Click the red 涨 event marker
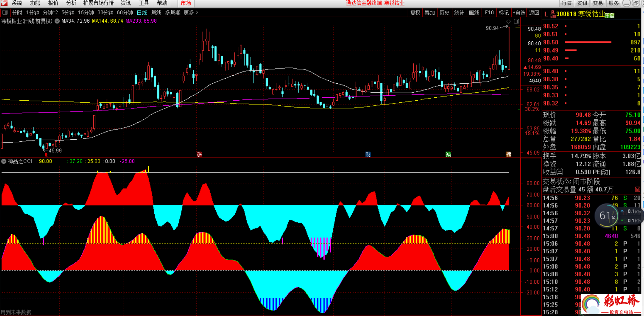The width and height of the screenshot is (644, 316). coord(199,155)
